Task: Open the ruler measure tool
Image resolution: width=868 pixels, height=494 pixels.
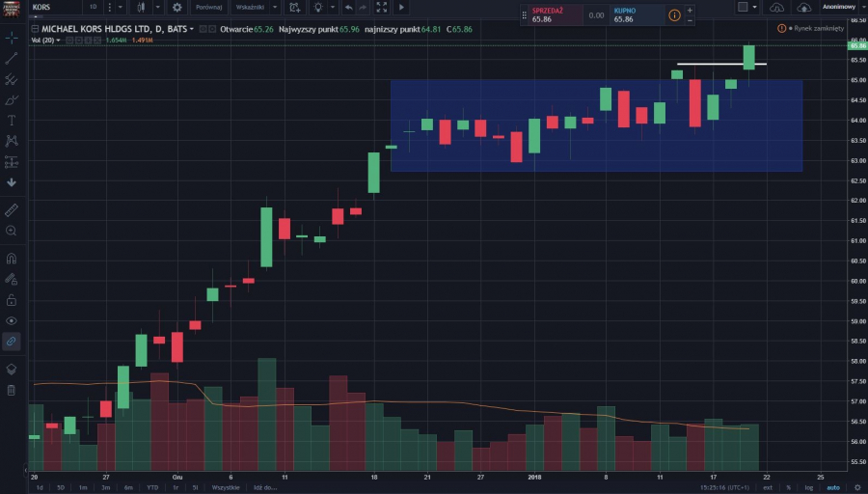Action: (x=12, y=209)
